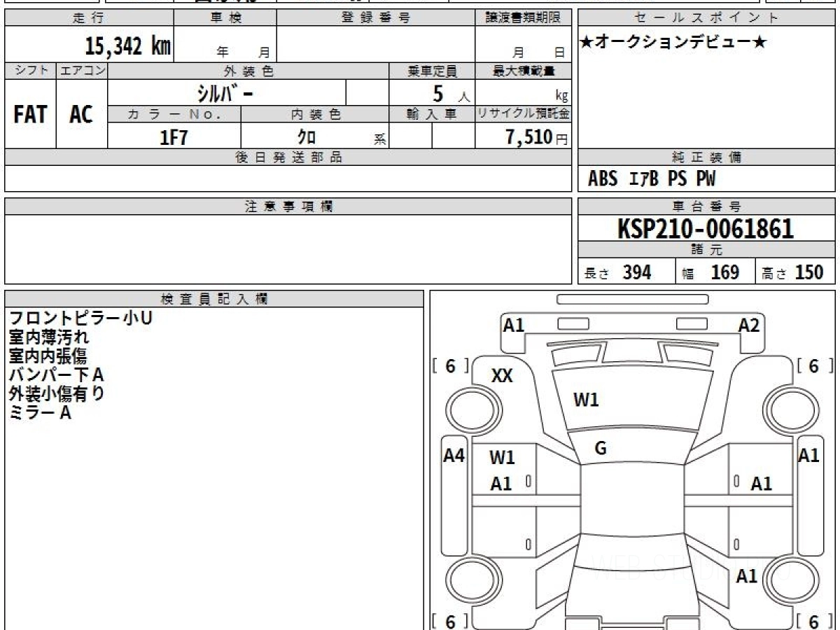840x630 pixels.
Task: Select the AC air conditioner value
Action: (x=81, y=114)
